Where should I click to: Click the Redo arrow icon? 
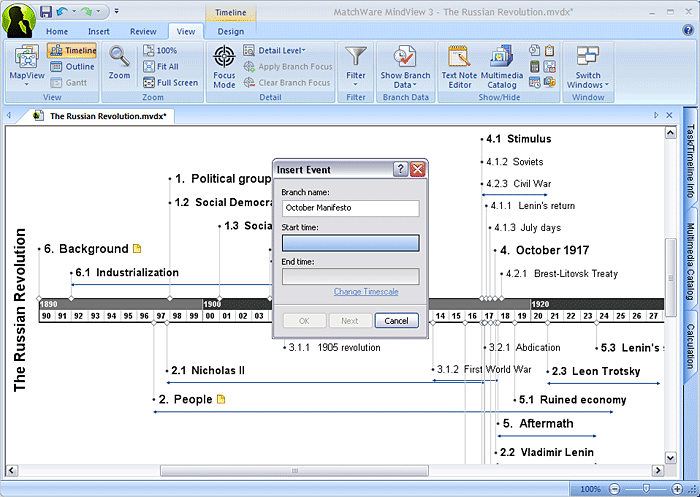(86, 11)
